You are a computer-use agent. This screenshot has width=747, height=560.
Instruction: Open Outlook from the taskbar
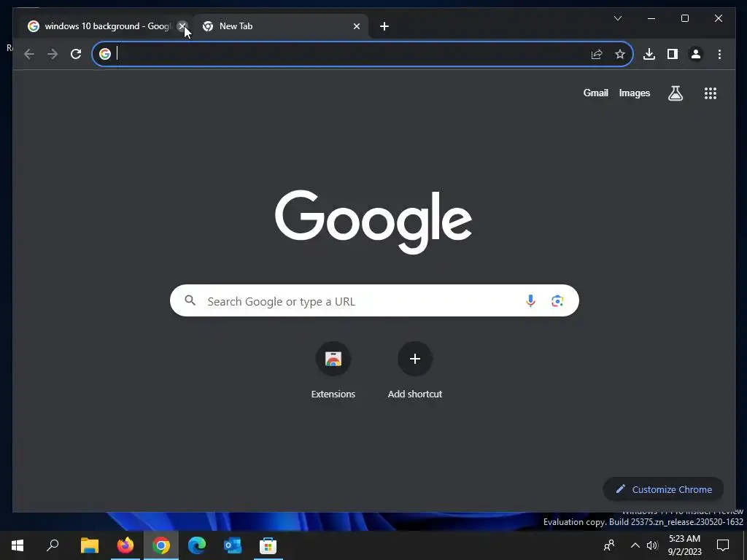coord(233,545)
